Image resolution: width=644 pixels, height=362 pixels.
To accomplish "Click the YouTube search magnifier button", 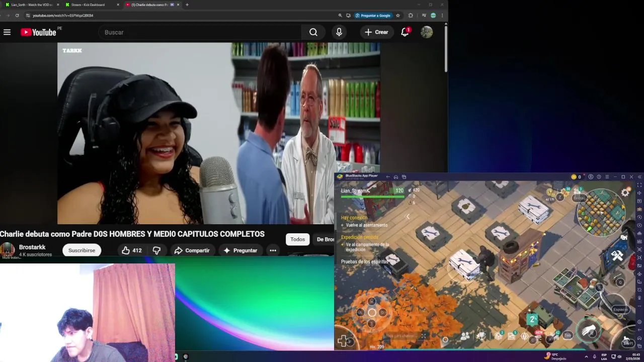I will [x=313, y=32].
